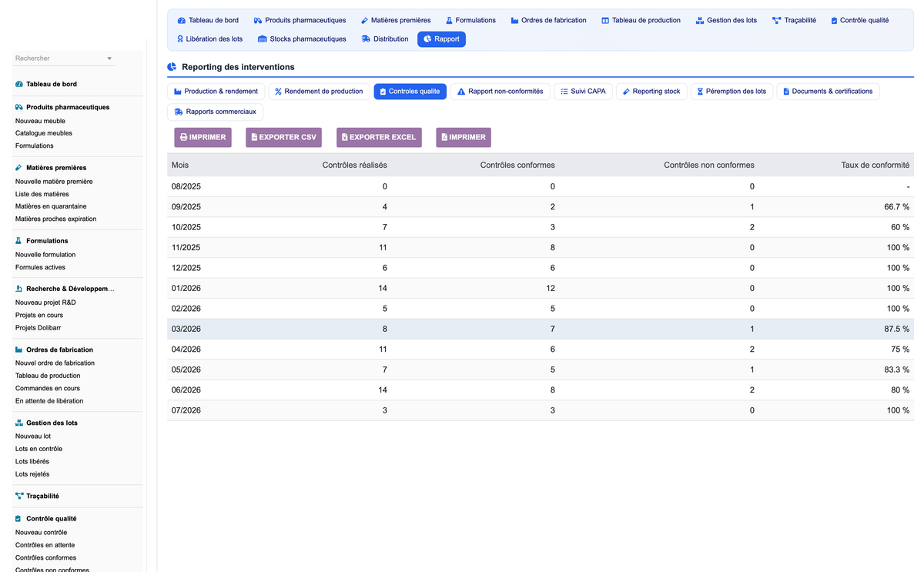Click the truck icon of Distribution tab

366,38
